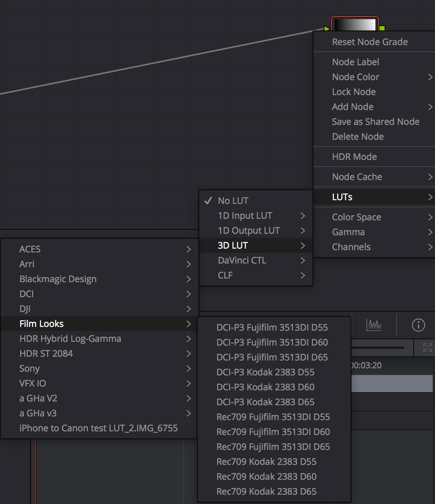Screen dimensions: 435x504
Task: Click the node's green output square
Action: pyautogui.click(x=382, y=28)
